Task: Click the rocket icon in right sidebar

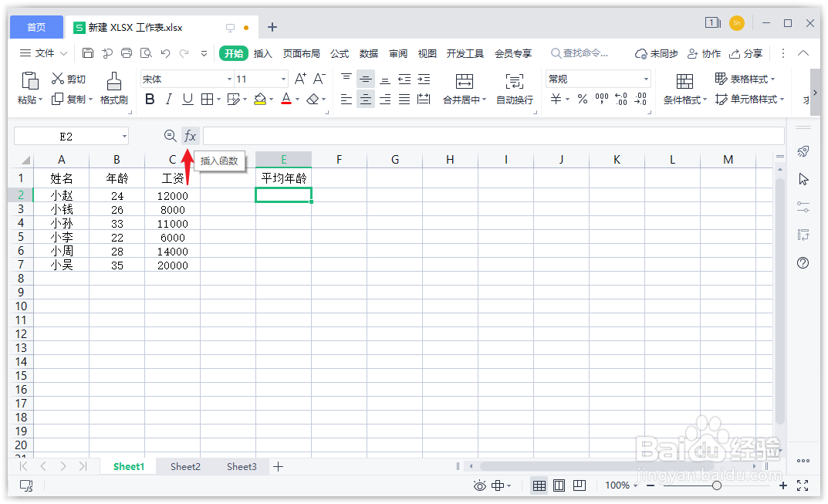Action: [x=803, y=151]
